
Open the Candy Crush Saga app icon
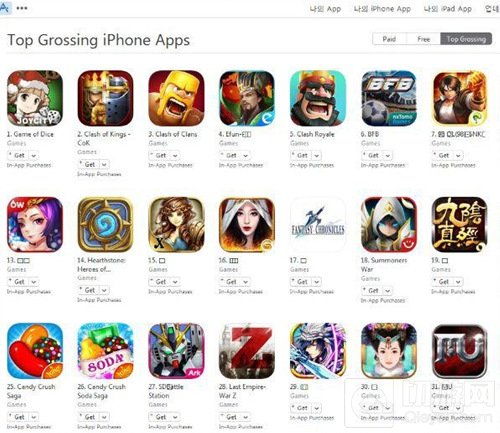click(35, 351)
